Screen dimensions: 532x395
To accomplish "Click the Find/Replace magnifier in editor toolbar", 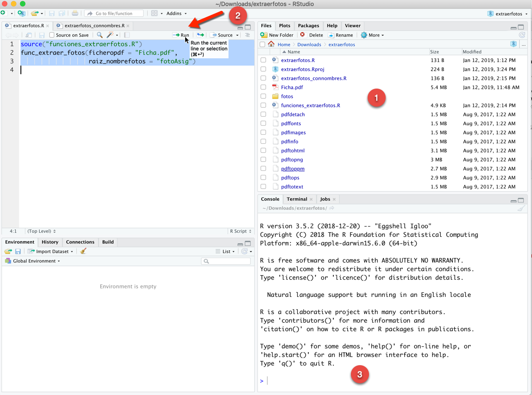I will (x=100, y=35).
